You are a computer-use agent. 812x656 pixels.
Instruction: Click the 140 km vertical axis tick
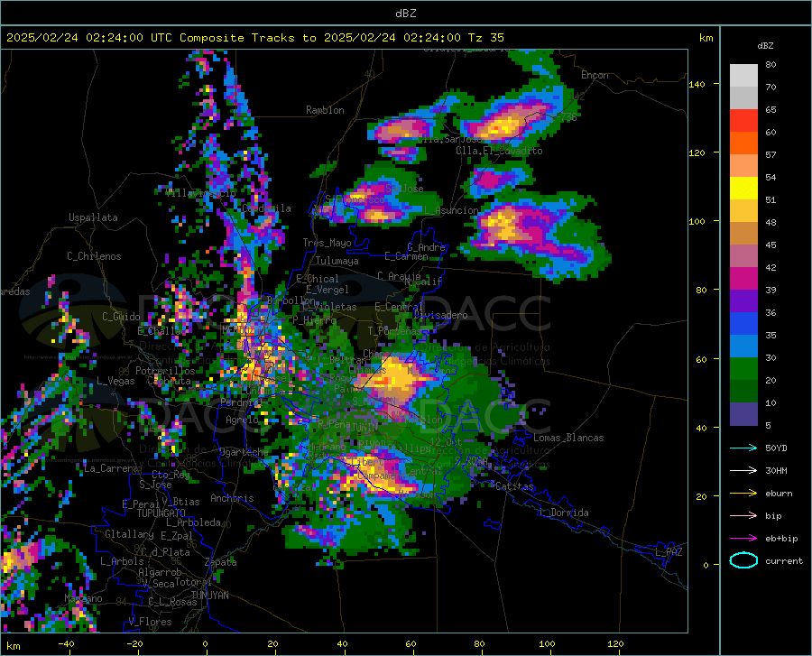point(697,84)
